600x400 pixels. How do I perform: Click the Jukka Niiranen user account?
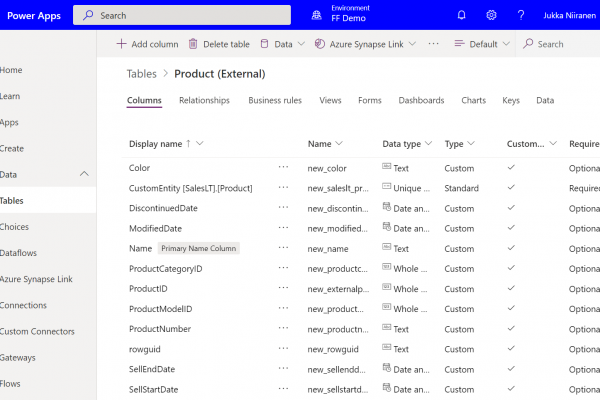click(569, 15)
